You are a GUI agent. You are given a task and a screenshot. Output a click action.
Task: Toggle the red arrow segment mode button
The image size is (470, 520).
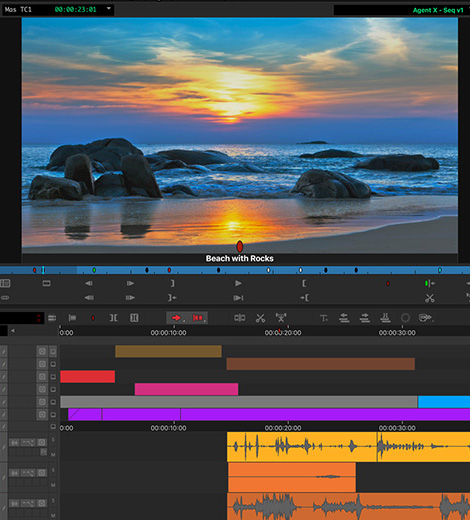pyautogui.click(x=177, y=318)
